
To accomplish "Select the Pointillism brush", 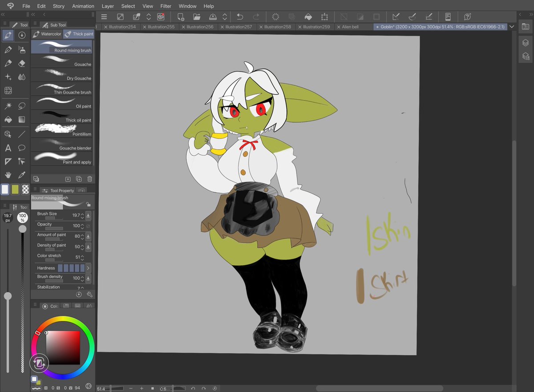I will click(x=61, y=131).
